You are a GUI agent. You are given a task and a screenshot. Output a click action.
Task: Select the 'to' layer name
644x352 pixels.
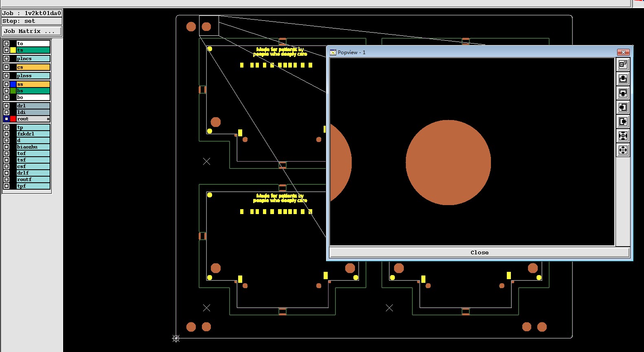[x=33, y=44]
